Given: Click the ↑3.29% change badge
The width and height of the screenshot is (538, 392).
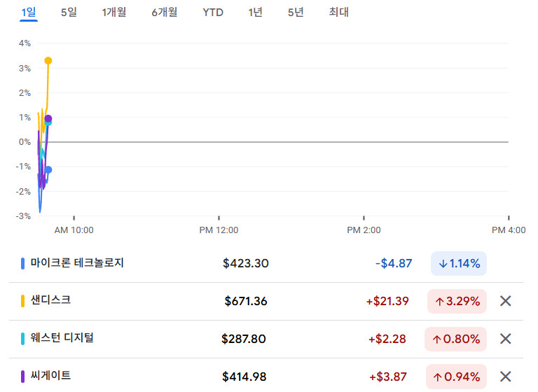Looking at the screenshot, I should tap(457, 302).
